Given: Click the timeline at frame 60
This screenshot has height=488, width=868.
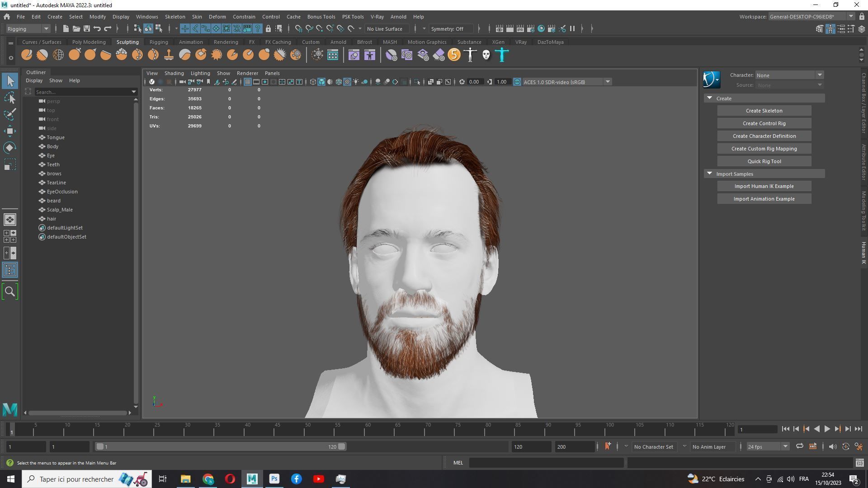Looking at the screenshot, I should tap(368, 429).
